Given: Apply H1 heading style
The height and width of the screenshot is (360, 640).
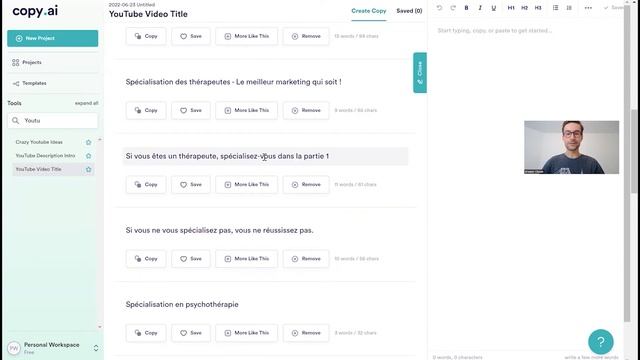Looking at the screenshot, I should (x=511, y=8).
